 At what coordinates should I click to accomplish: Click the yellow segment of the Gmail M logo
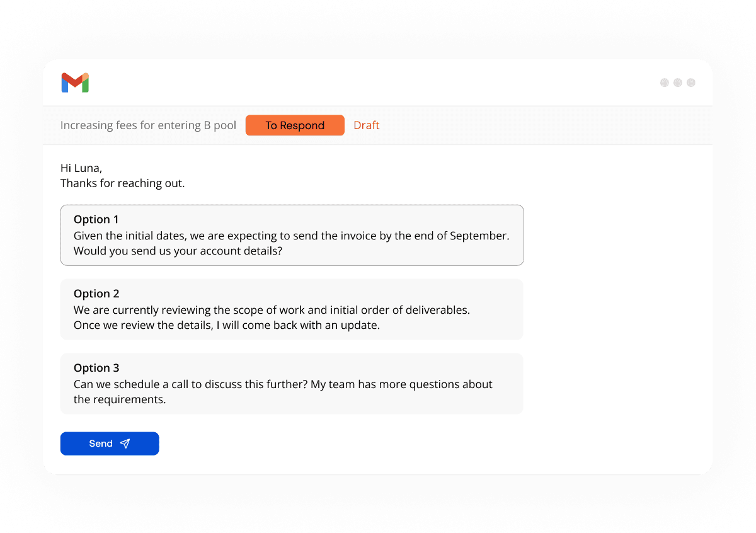86,76
